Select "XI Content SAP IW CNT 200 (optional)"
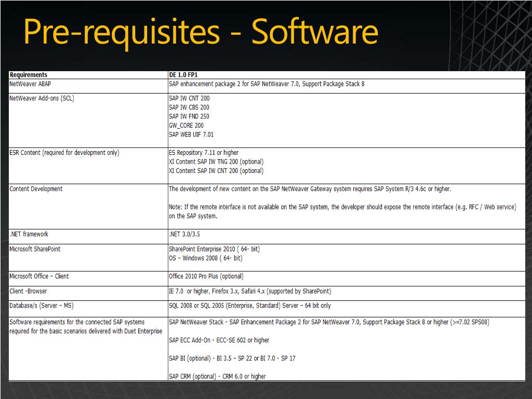The height and width of the screenshot is (399, 532). click(x=216, y=170)
